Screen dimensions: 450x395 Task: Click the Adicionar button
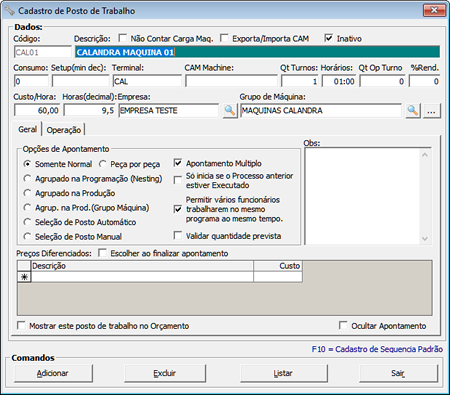pyautogui.click(x=53, y=373)
